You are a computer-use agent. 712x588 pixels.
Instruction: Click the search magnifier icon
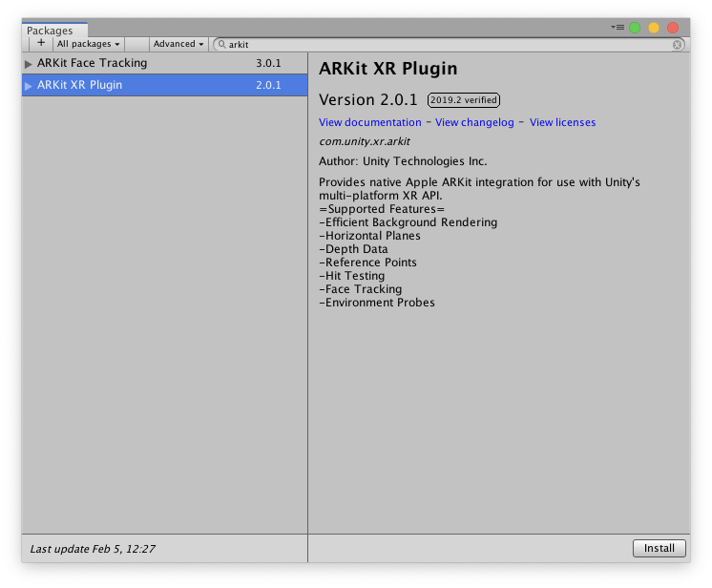(221, 44)
